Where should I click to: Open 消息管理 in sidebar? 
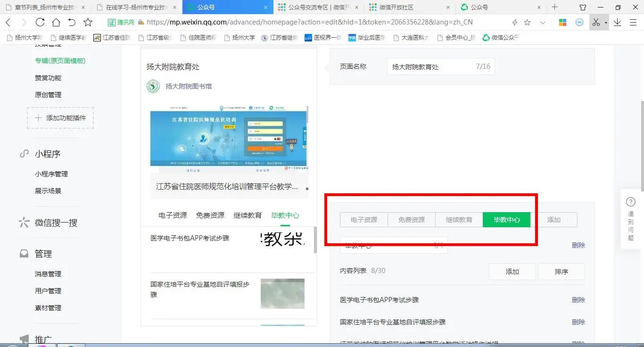(48, 274)
